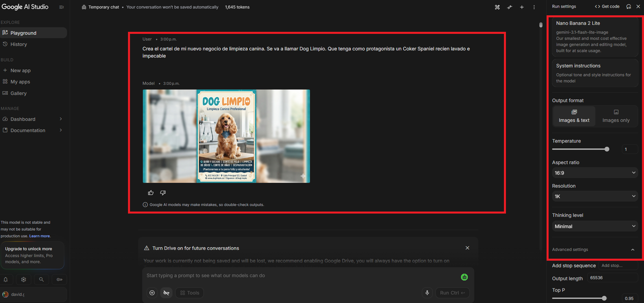Viewport: 644px width, 303px height.
Task: Give a thumbs down to the response
Action: click(163, 193)
